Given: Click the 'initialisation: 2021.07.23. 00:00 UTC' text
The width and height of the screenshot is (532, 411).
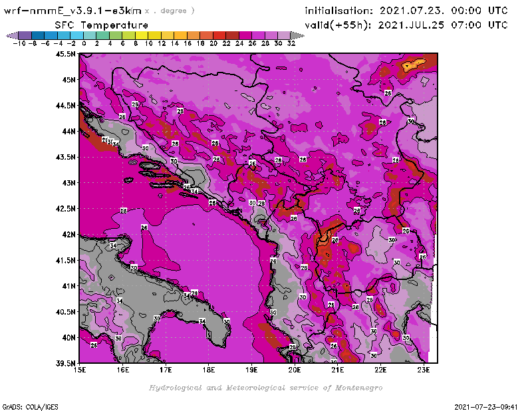Looking at the screenshot, I should pos(406,11).
